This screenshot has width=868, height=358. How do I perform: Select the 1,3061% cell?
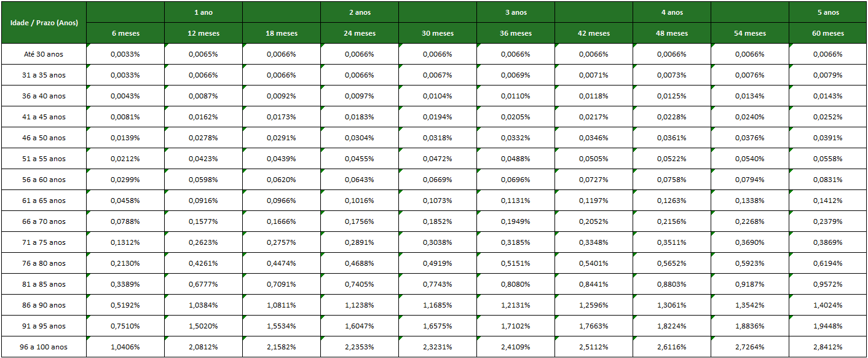(x=672, y=305)
